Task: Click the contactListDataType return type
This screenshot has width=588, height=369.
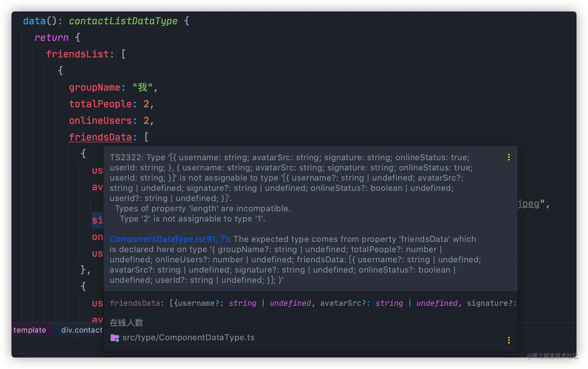Action: [123, 21]
